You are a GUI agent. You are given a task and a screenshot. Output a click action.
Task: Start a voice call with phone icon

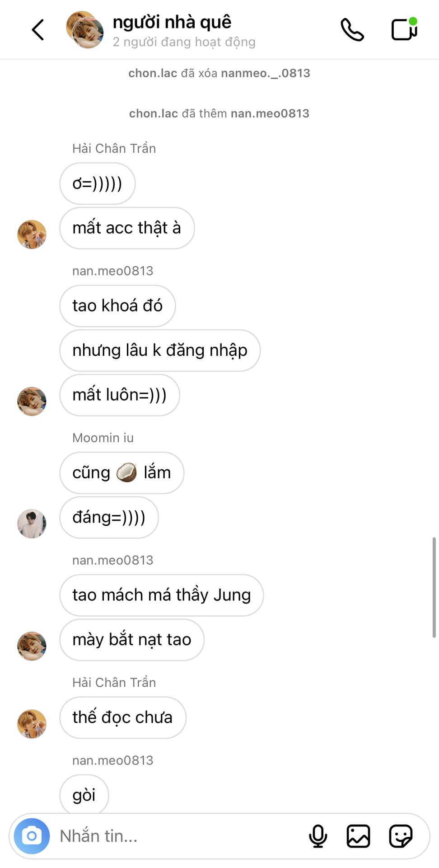coord(352,30)
